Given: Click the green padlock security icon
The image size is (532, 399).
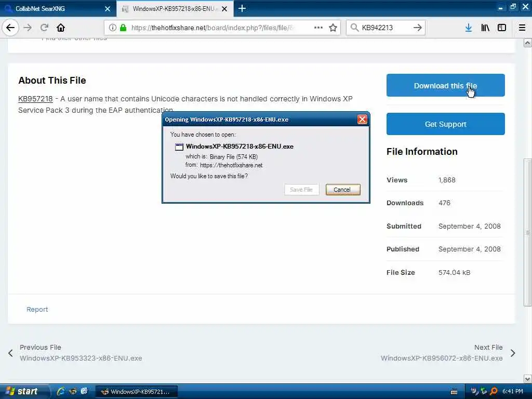Looking at the screenshot, I should (123, 28).
